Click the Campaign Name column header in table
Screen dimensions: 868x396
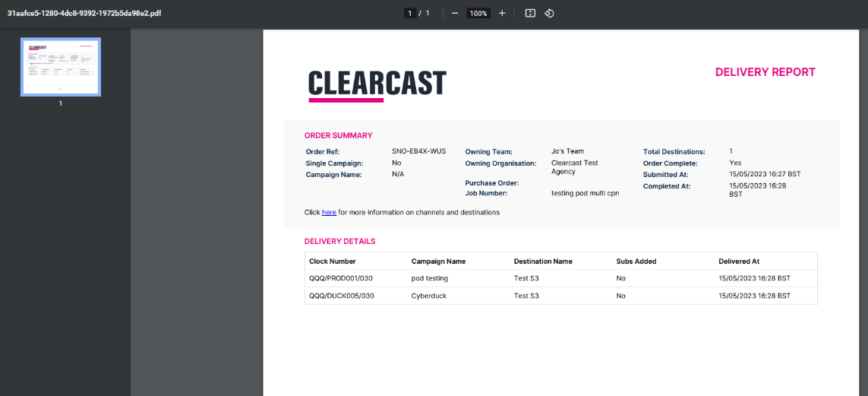pyautogui.click(x=438, y=261)
